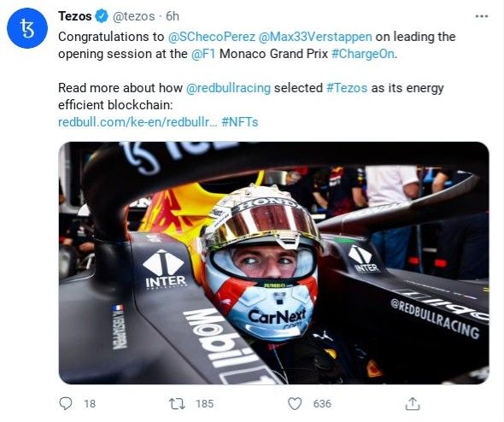Open the #ChargeOn hashtag
Image resolution: width=504 pixels, height=422 pixels.
coord(363,54)
